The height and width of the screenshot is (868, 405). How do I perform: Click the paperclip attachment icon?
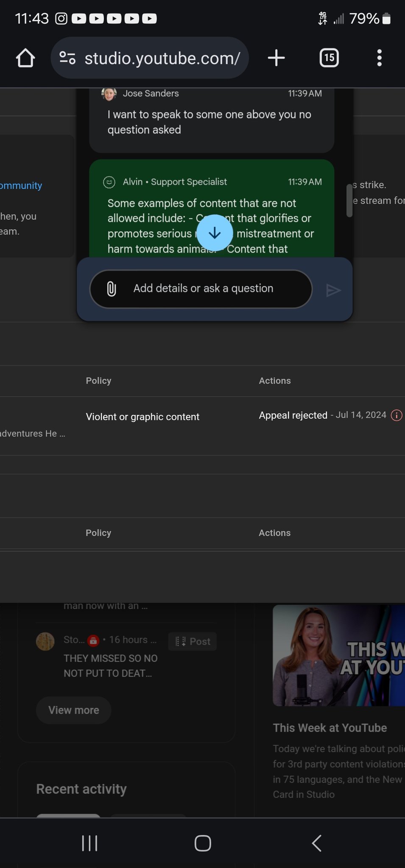(111, 289)
